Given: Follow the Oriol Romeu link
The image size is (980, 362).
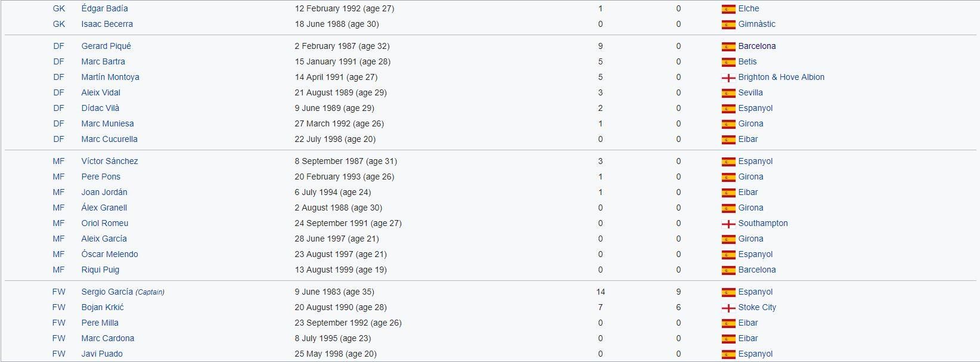Looking at the screenshot, I should (x=105, y=223).
